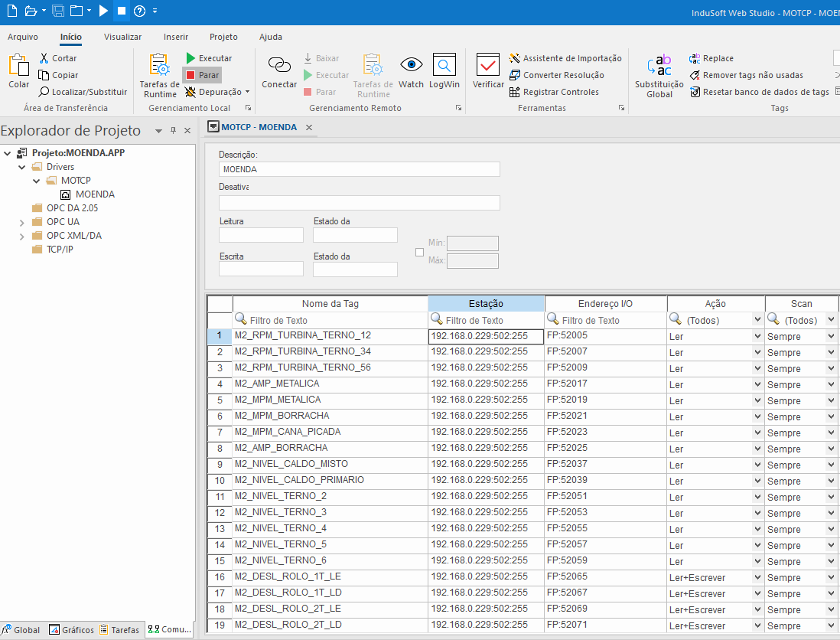The height and width of the screenshot is (640, 840).
Task: Click the Descrição input field containing MOENDA
Action: coord(359,169)
